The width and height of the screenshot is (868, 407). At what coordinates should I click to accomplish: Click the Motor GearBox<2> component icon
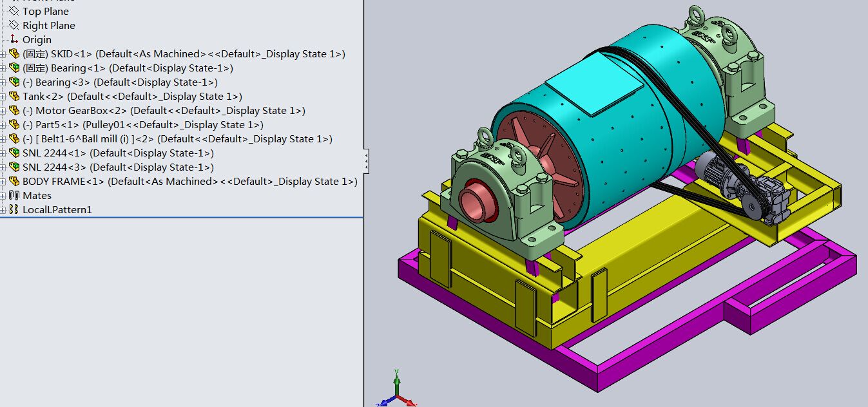click(14, 111)
